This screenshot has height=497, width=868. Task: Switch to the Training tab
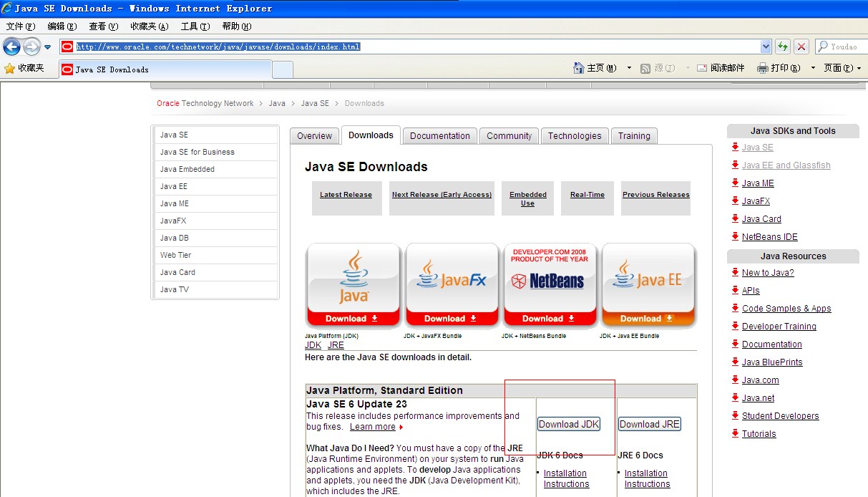click(x=635, y=136)
